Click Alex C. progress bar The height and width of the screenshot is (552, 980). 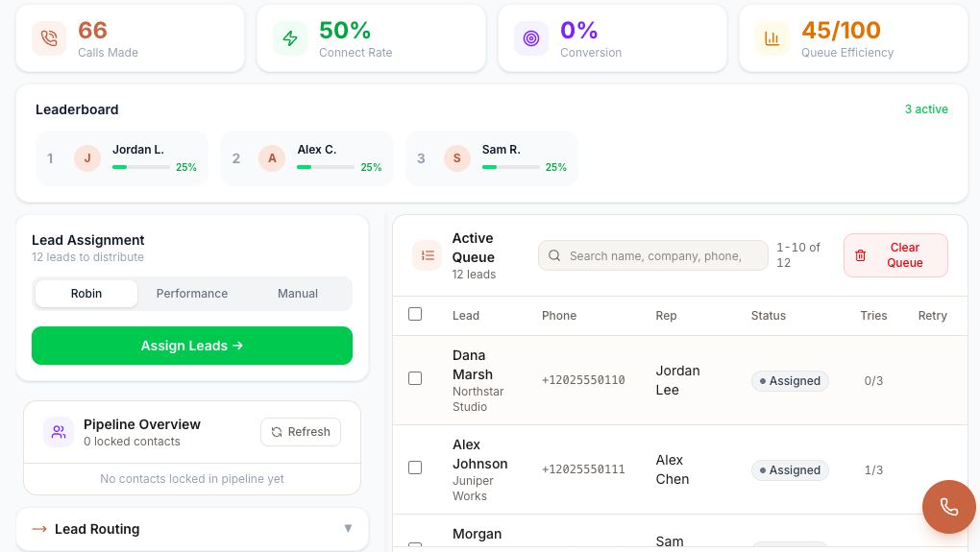(x=326, y=167)
